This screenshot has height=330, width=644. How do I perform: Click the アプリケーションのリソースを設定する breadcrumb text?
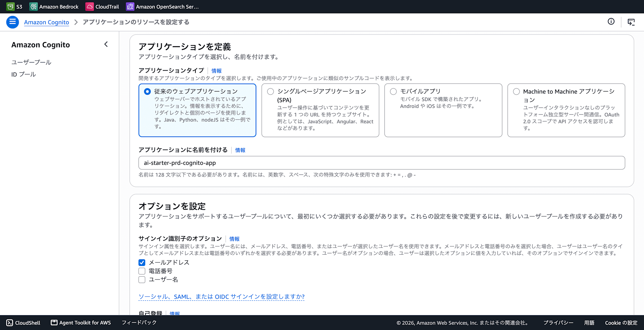136,22
